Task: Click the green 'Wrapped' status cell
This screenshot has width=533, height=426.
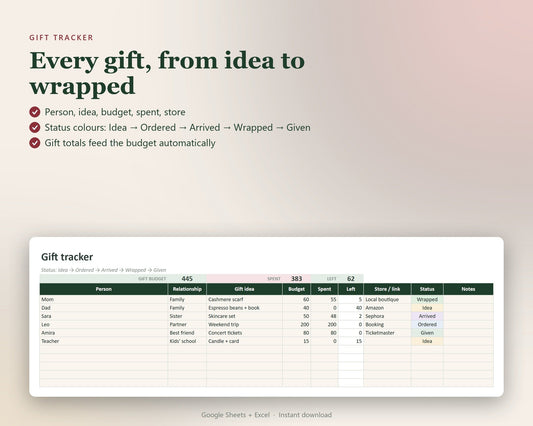Action: [x=427, y=300]
